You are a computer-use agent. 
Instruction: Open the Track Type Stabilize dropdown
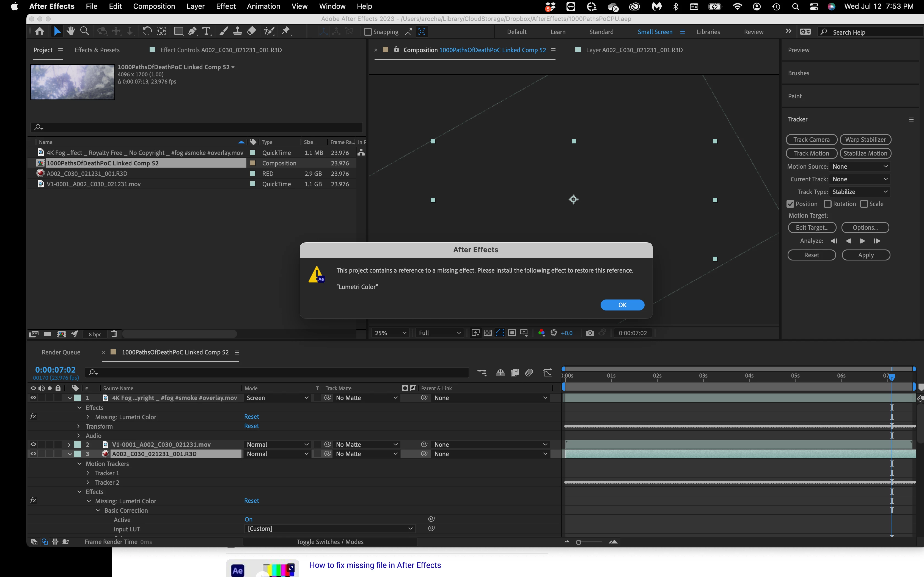point(860,192)
